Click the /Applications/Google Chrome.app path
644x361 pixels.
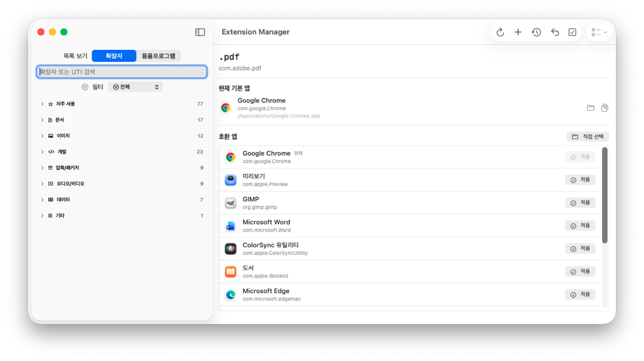279,116
